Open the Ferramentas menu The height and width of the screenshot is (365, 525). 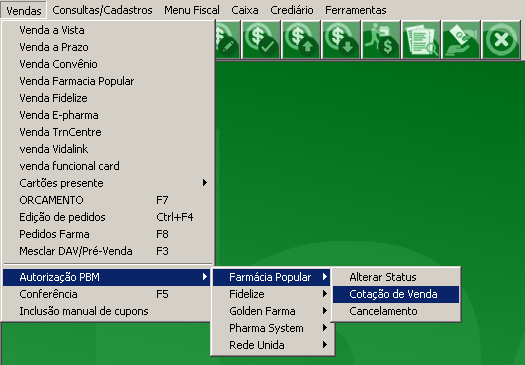tap(356, 10)
